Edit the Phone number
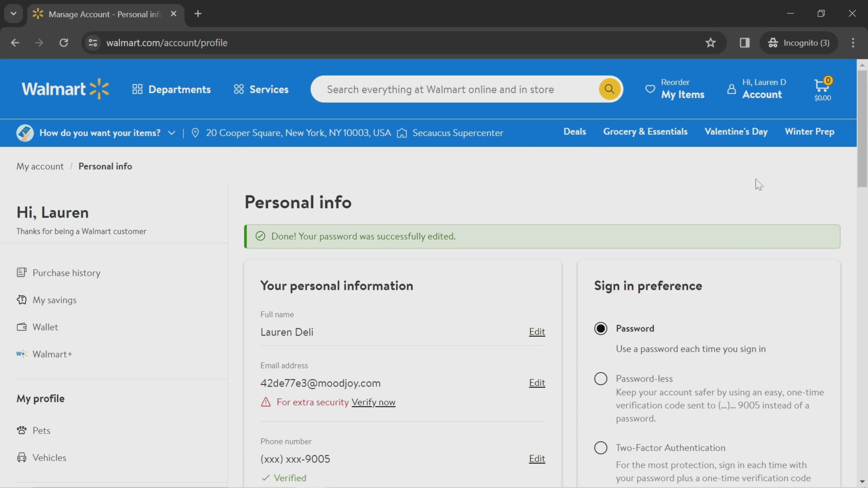Screen dimensions: 868x488 coord(537,459)
